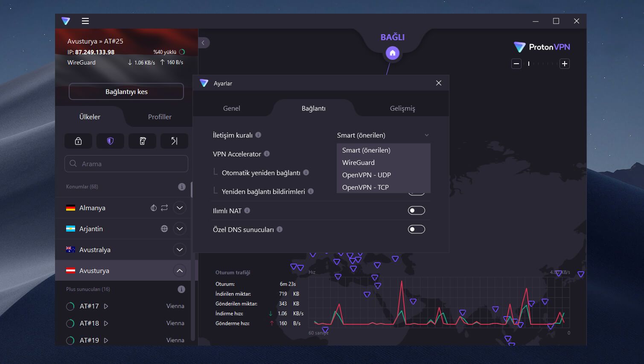Expand the Avustralya server list
Screen dimensions: 644x364
(180, 250)
